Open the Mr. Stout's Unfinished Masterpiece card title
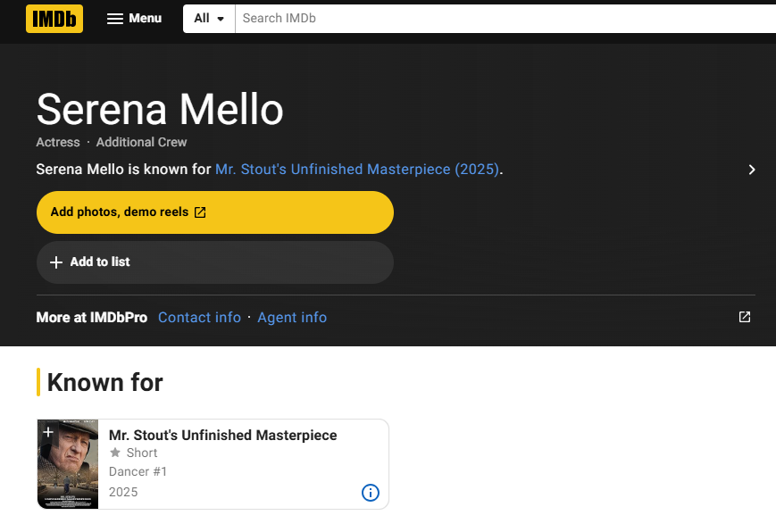The image size is (776, 532). [222, 435]
